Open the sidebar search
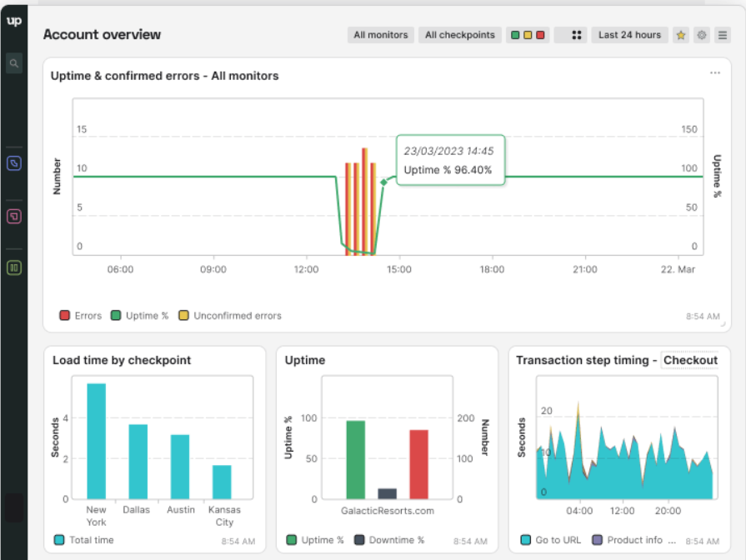The height and width of the screenshot is (560, 746). pyautogui.click(x=13, y=62)
